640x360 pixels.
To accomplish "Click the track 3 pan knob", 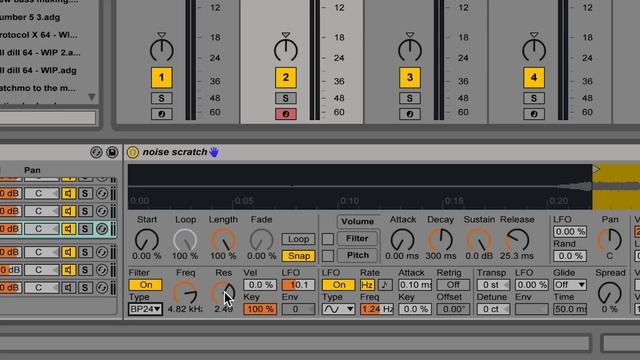I will pos(410,50).
